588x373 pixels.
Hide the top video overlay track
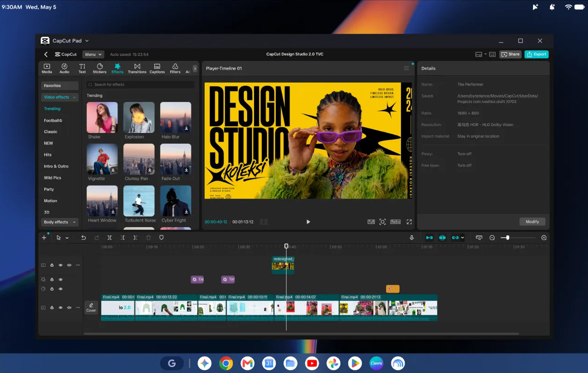61,265
